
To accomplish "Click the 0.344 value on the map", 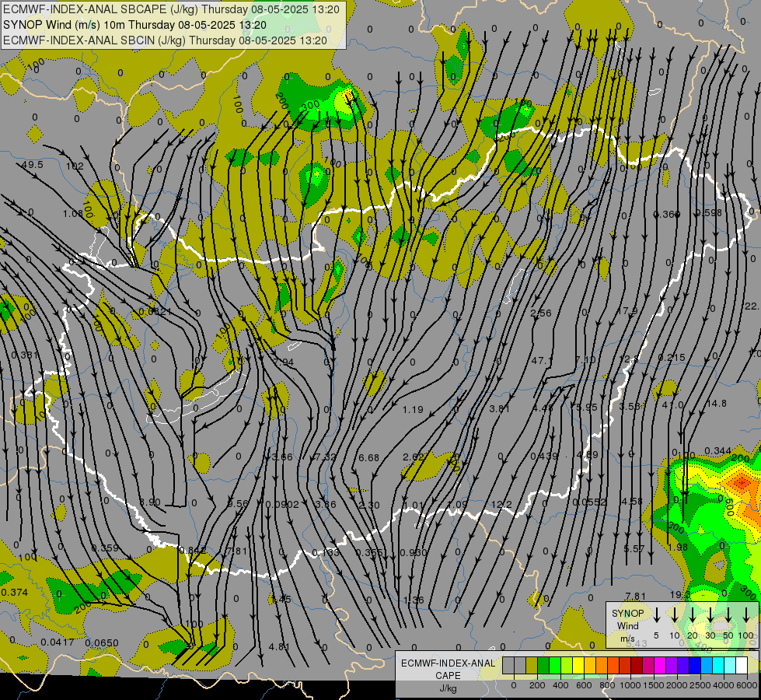I will (x=717, y=451).
